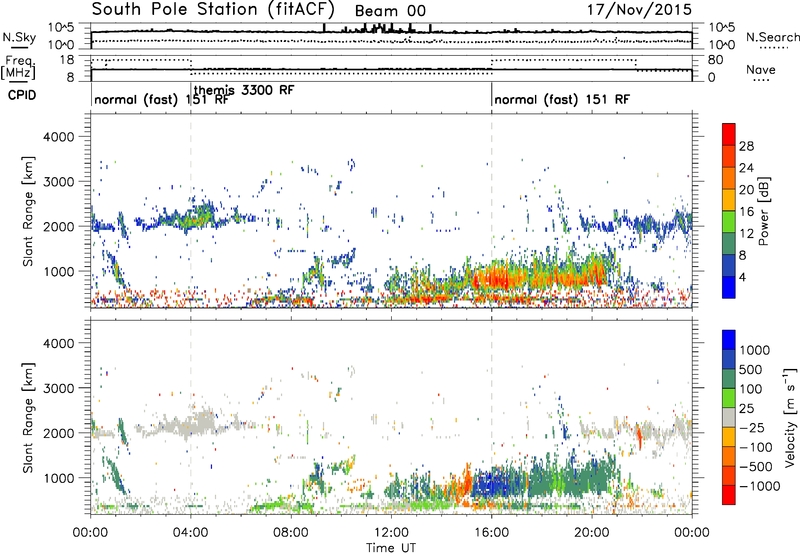
Task: Click the themis 3300 RF label
Action: (244, 90)
